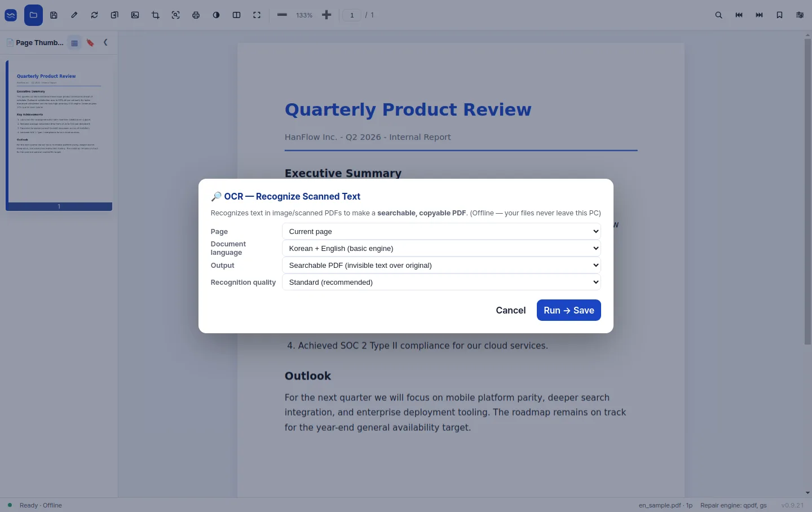Screen dimensions: 812x512
Task: Click the v0.9.21 version label
Action: coord(792,505)
